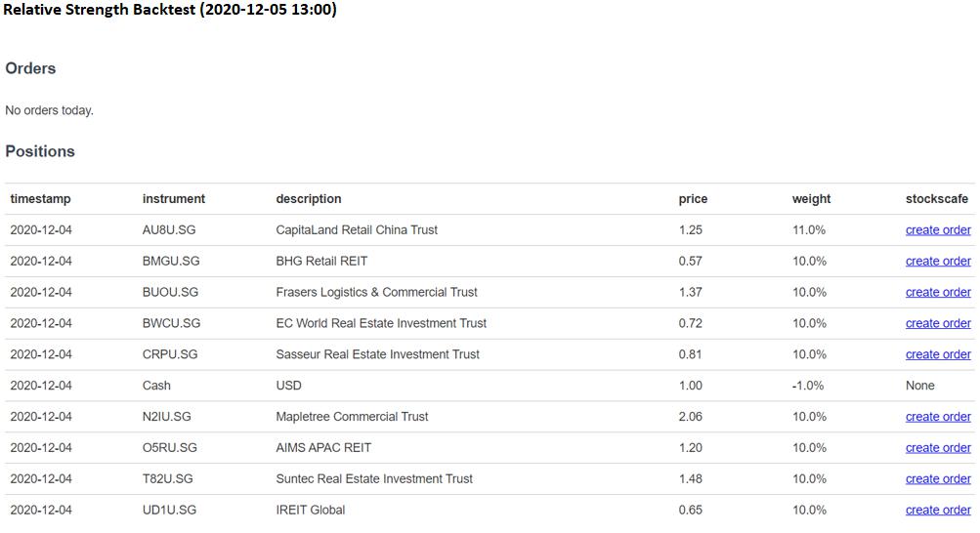Screen dimensions: 980x533
Task: Open create order for Mapletree Commercial Trust
Action: coord(938,417)
